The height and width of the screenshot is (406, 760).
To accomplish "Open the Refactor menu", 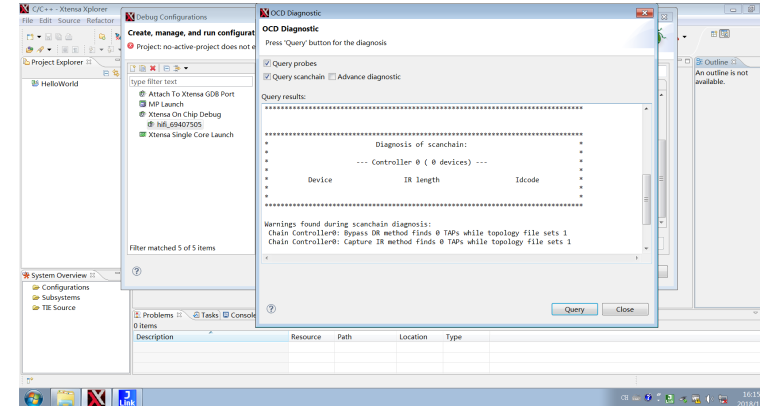I will click(100, 20).
